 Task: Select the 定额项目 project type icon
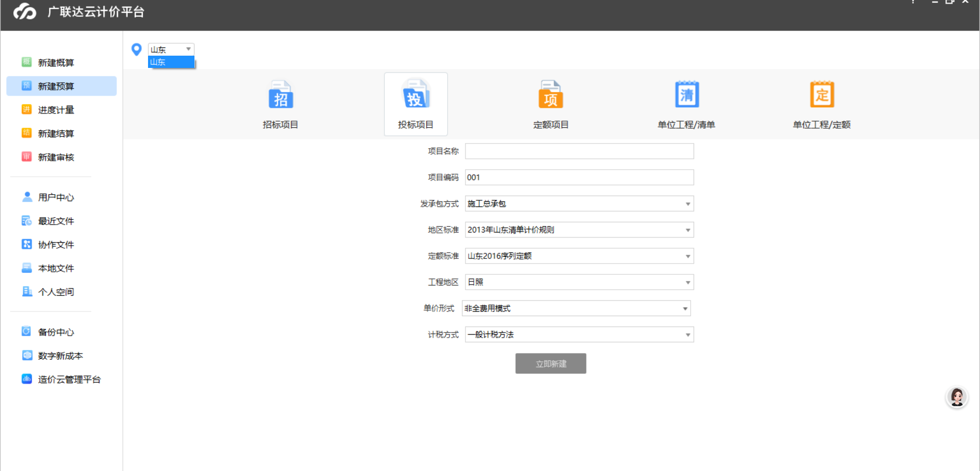551,95
